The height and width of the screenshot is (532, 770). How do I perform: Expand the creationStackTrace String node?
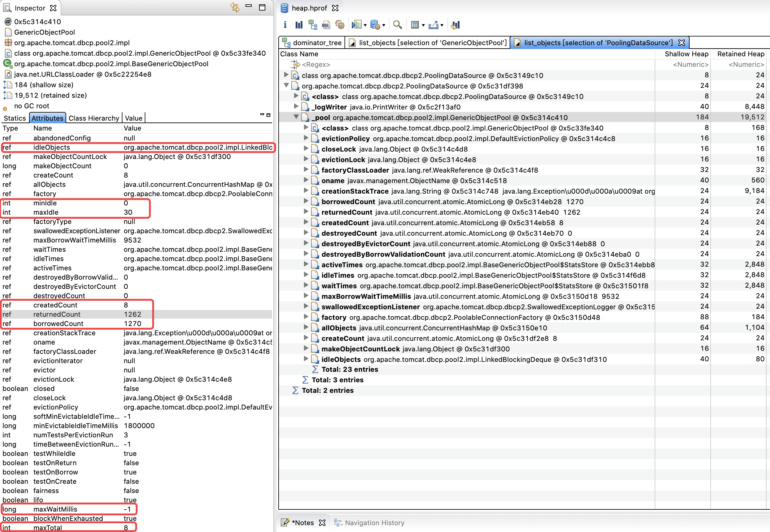point(306,190)
